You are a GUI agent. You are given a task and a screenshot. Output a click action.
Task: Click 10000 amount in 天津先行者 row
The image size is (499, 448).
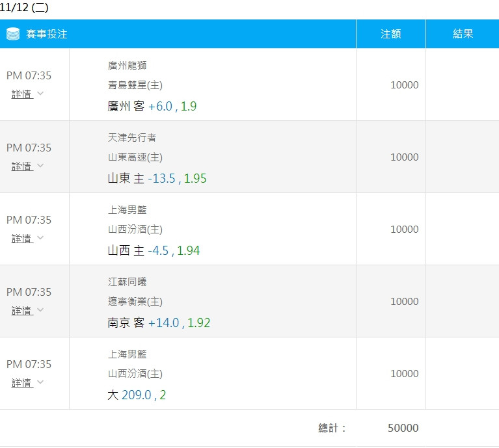point(405,157)
